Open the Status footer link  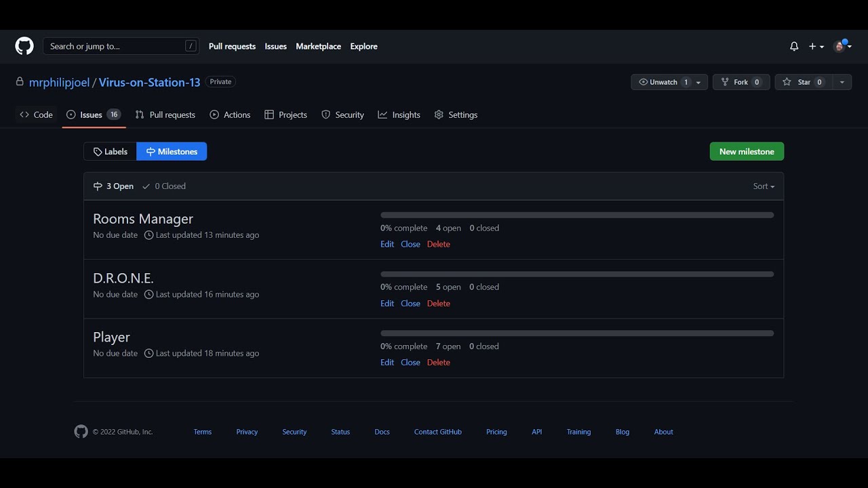click(340, 432)
